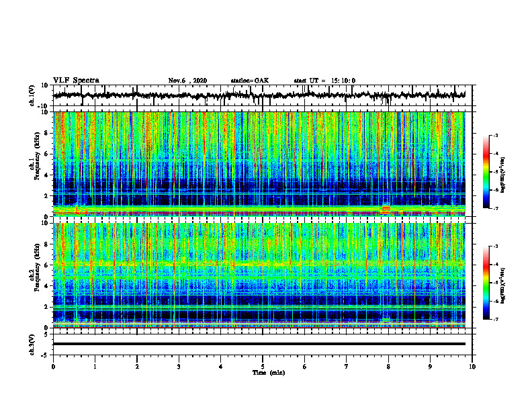Click the yellow 6 kHz band in ch.2 spectrogram
The image size is (532, 411).
click(x=259, y=264)
